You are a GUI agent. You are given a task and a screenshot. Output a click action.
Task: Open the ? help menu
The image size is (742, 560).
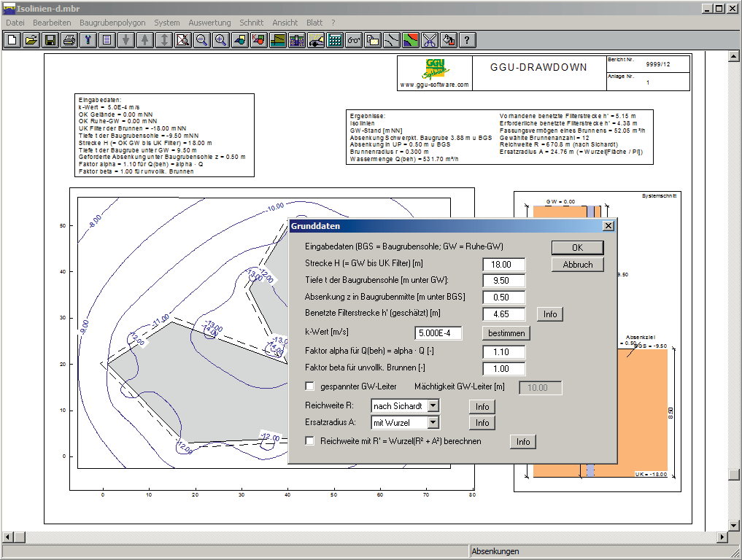pyautogui.click(x=333, y=23)
